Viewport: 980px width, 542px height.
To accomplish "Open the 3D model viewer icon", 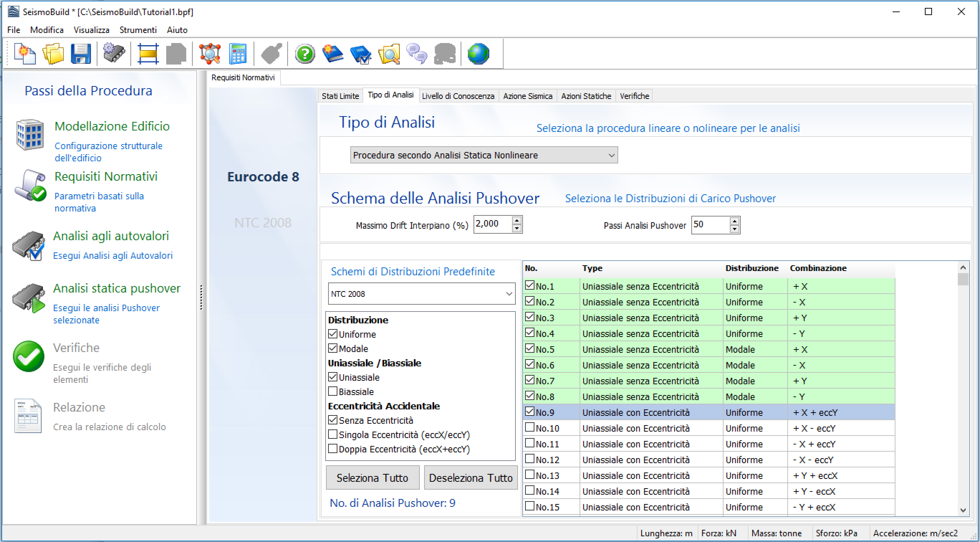I will [210, 54].
